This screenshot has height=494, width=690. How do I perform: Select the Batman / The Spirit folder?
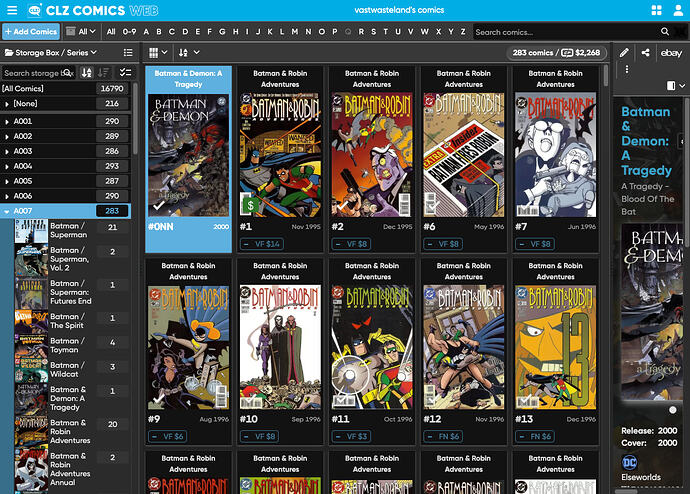click(x=72, y=321)
